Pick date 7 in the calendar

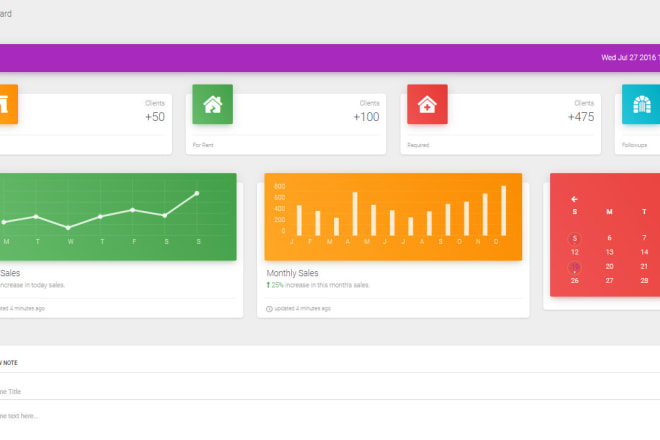[644, 238]
